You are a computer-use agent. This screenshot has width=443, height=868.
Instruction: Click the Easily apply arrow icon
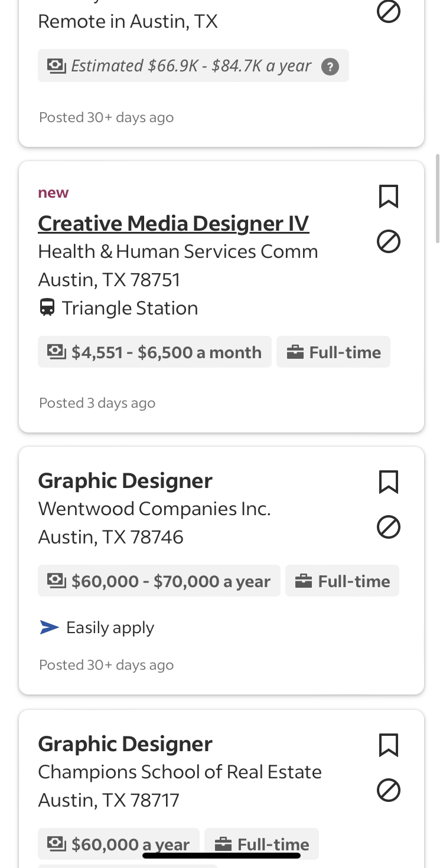(49, 627)
